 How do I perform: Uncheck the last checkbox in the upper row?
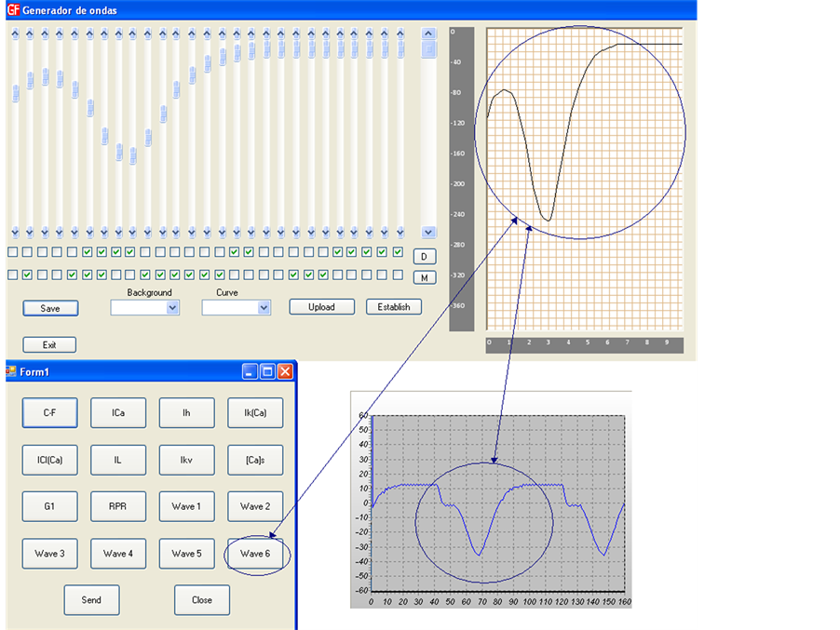point(398,252)
